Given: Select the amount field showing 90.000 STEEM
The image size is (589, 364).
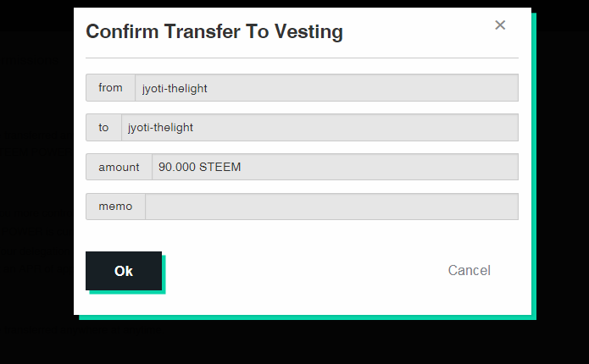Looking at the screenshot, I should coord(336,167).
